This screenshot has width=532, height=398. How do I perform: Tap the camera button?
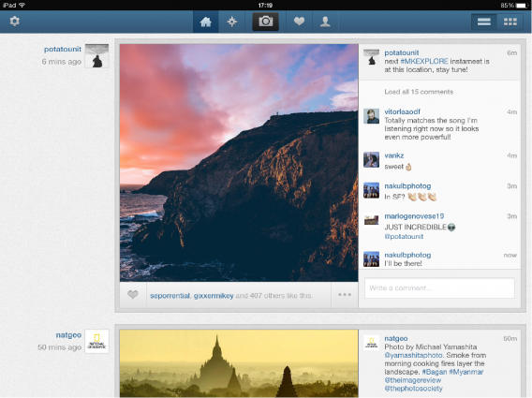266,22
